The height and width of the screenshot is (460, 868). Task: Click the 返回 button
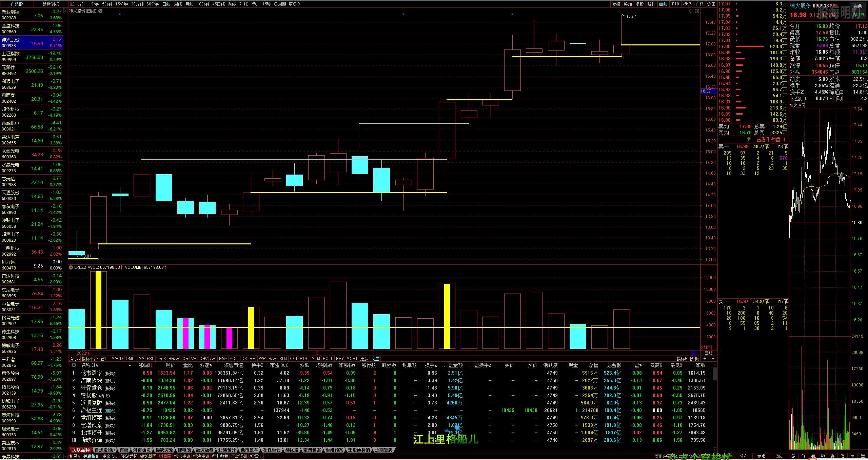711,4
